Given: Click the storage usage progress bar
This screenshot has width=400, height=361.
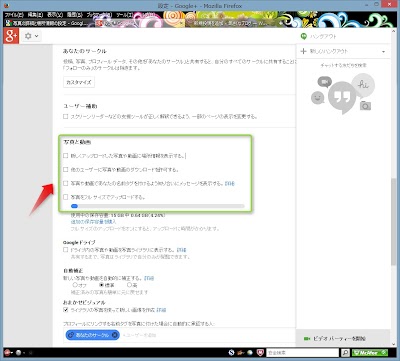Looking at the screenshot, I should [158, 206].
